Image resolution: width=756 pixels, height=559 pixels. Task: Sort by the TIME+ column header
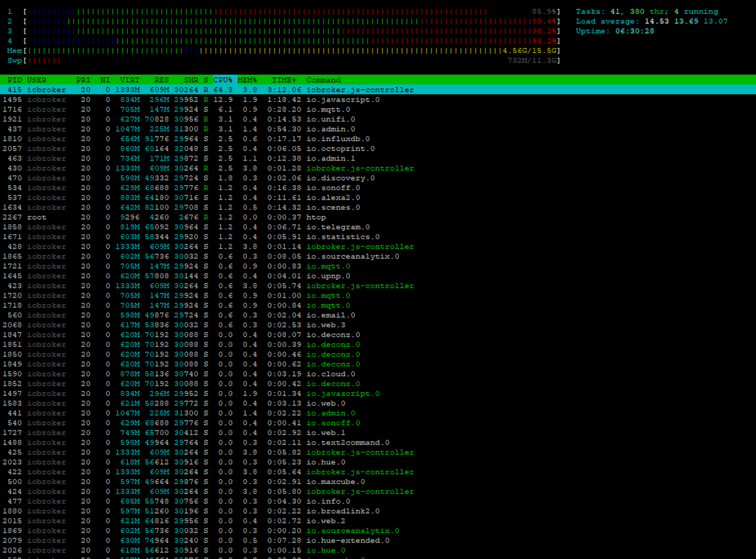tap(284, 80)
